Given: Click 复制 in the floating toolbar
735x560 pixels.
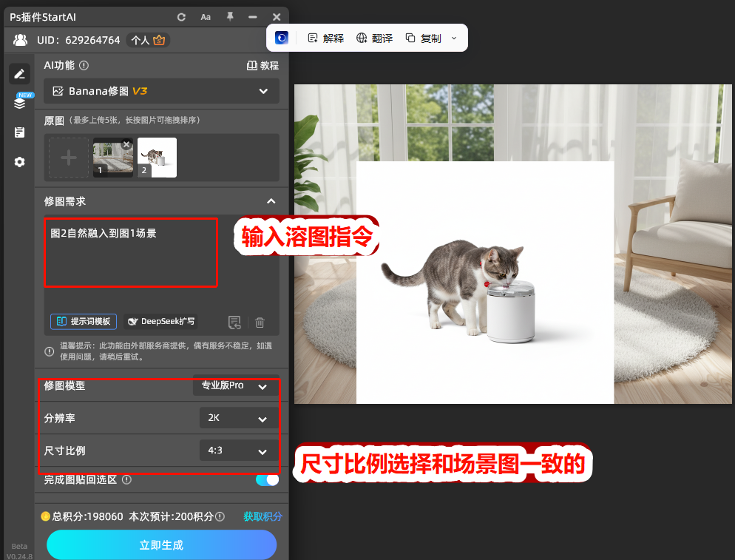Looking at the screenshot, I should tap(423, 38).
